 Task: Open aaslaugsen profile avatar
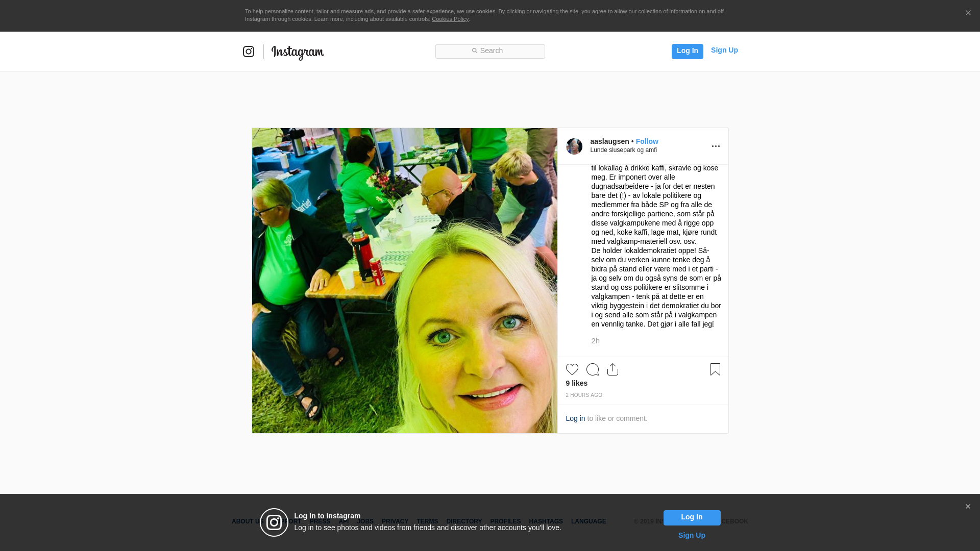[574, 146]
